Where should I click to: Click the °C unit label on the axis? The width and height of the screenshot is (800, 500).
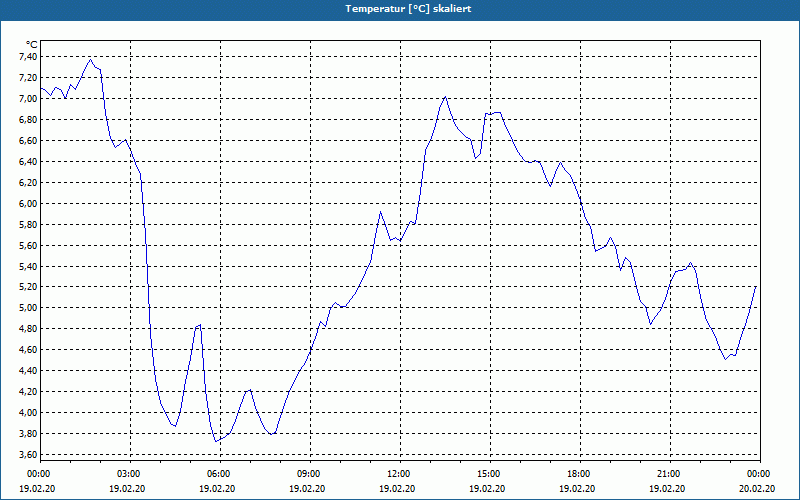32,45
